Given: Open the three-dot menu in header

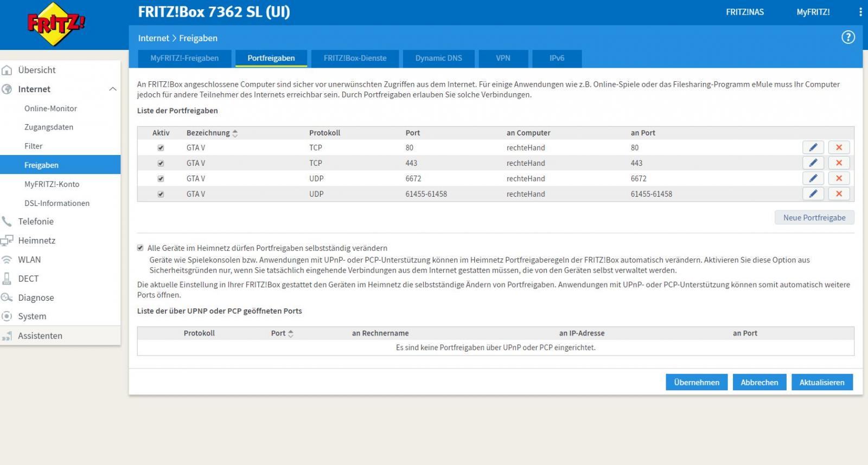Looking at the screenshot, I should click(860, 12).
